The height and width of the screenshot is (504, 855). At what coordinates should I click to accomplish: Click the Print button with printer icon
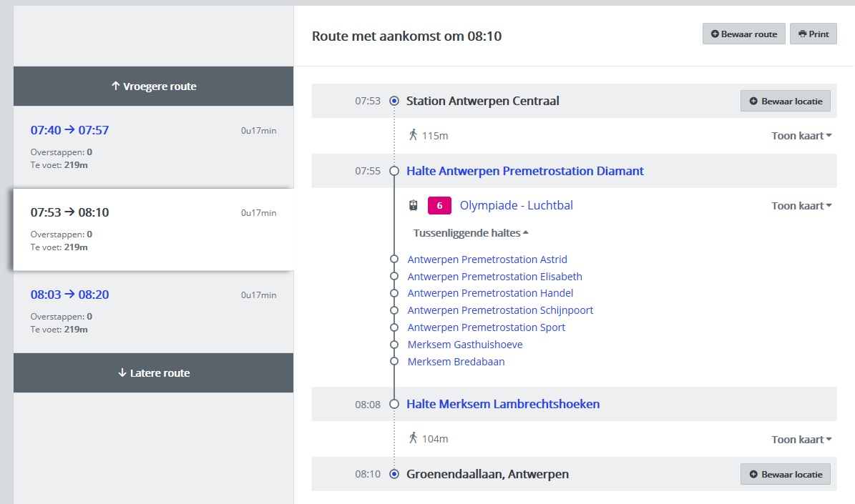coord(813,34)
